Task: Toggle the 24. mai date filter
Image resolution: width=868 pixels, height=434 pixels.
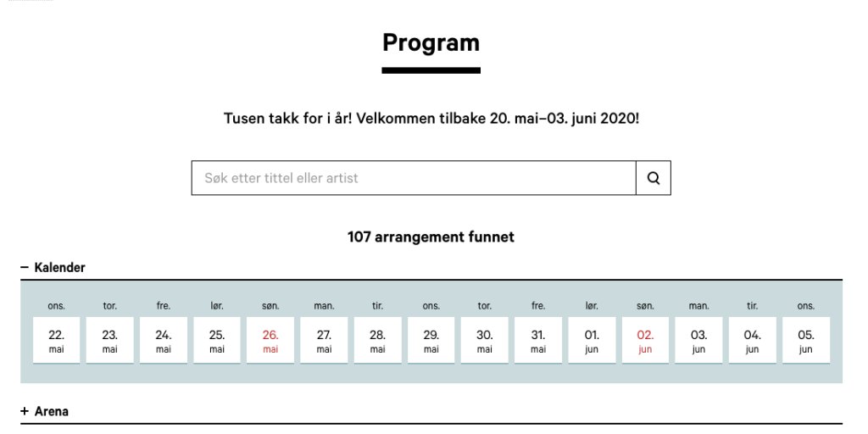Action: (x=164, y=340)
